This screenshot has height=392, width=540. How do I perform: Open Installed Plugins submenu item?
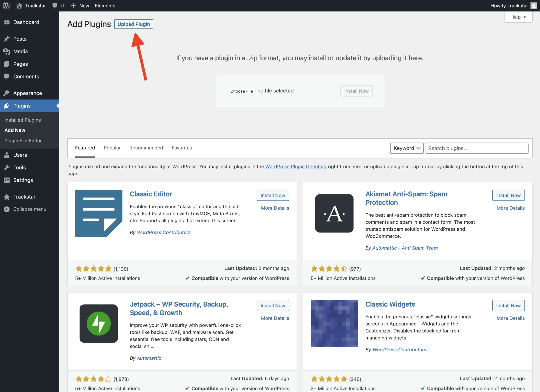pos(23,120)
